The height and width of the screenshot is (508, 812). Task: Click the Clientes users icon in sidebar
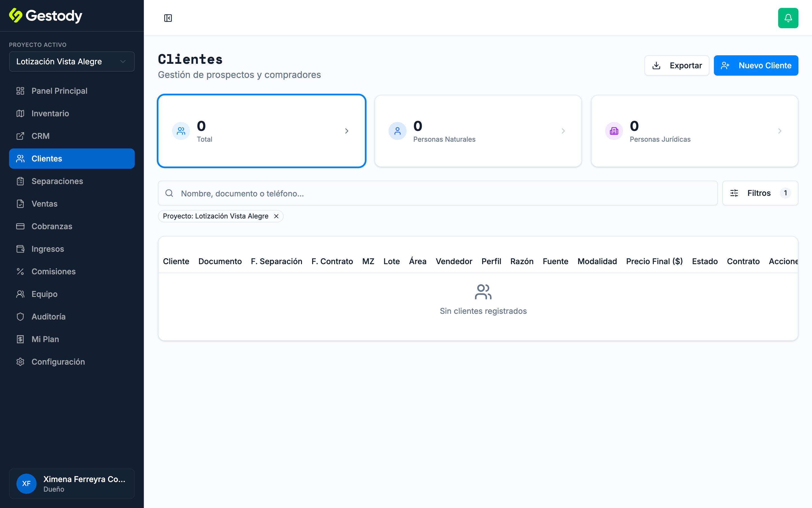click(20, 159)
